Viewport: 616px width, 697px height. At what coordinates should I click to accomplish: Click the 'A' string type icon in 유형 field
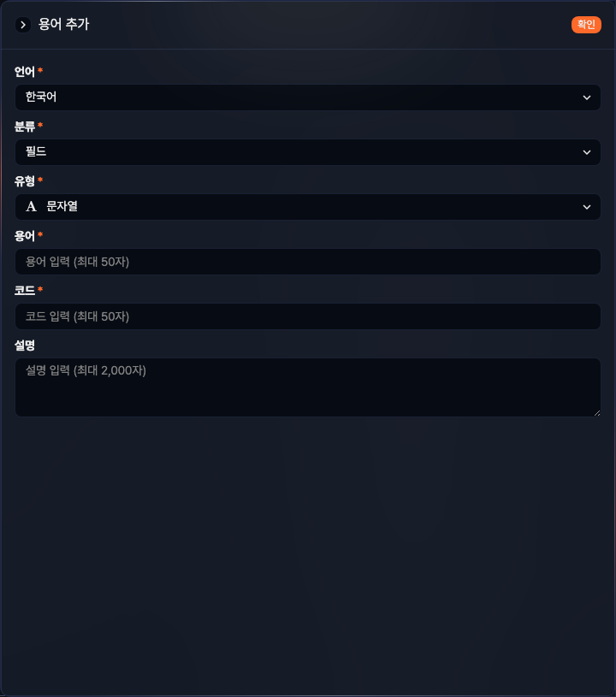click(x=31, y=206)
